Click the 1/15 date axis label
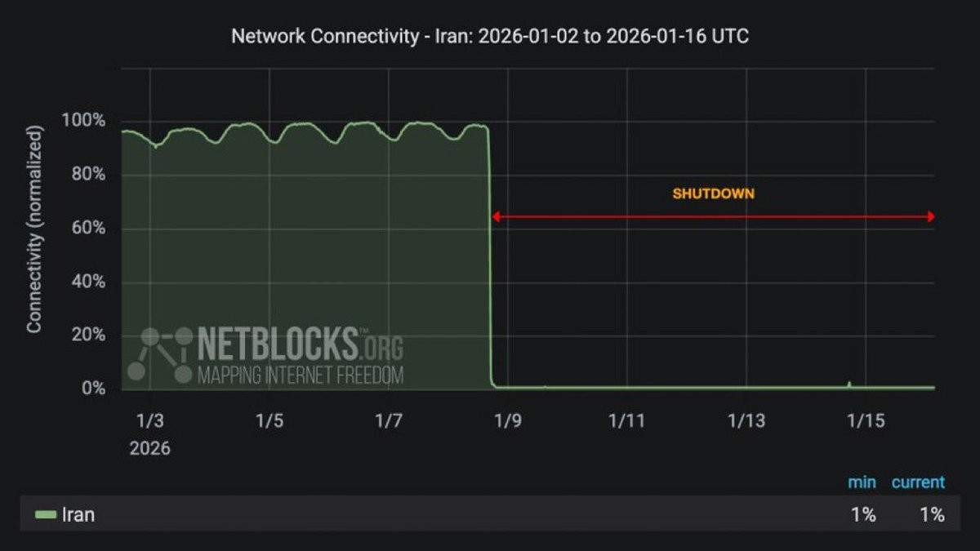The image size is (980, 551). tap(866, 421)
